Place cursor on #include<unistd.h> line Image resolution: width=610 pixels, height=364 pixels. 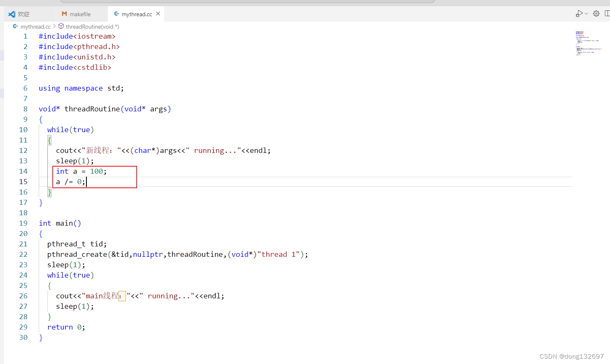77,57
